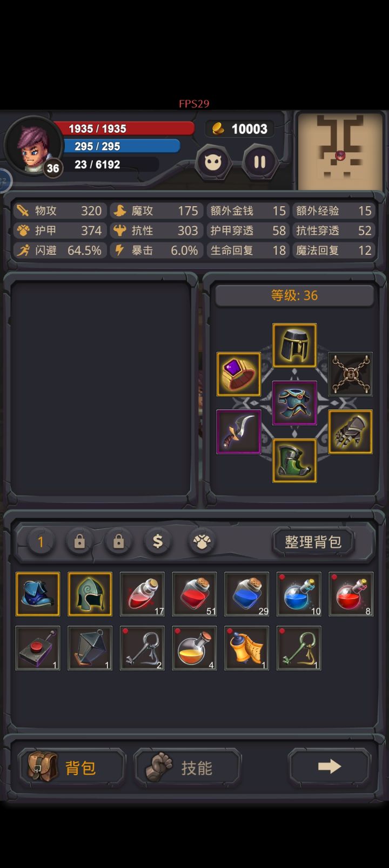Screen dimensions: 389x868
Task: Pick the orange flask with count 4
Action: pyautogui.click(x=194, y=648)
